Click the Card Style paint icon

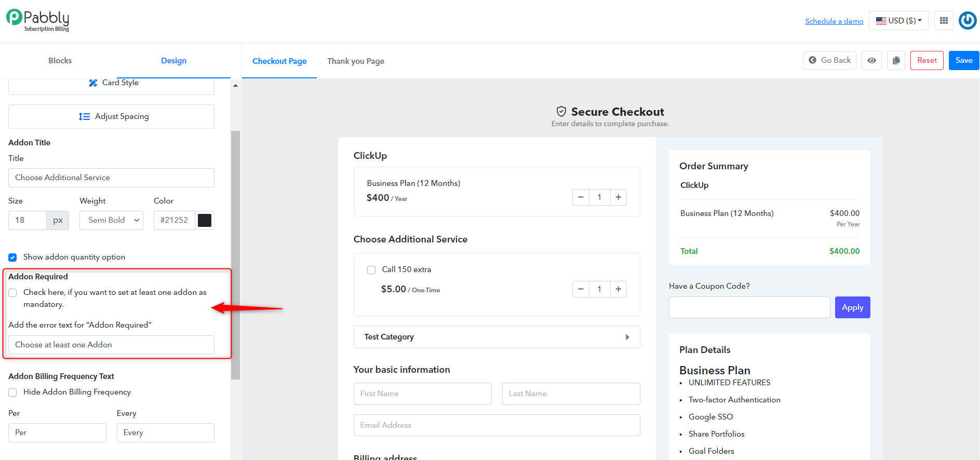[93, 83]
